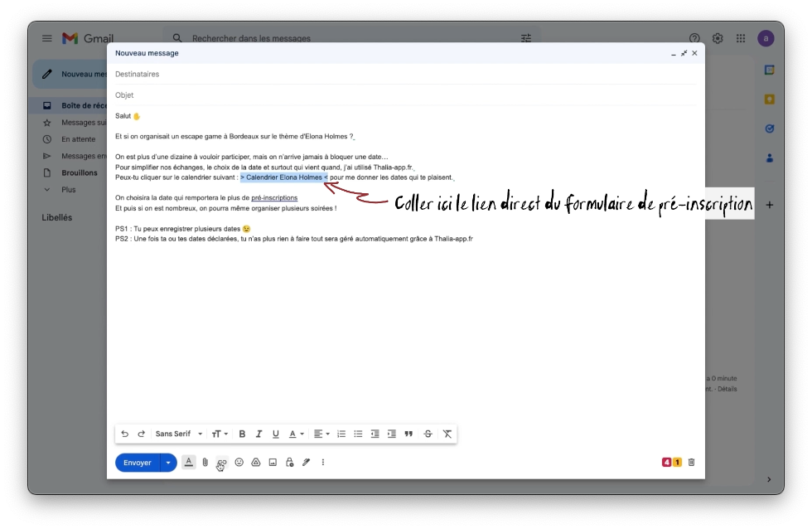
Task: Open the emoji picker
Action: click(239, 463)
